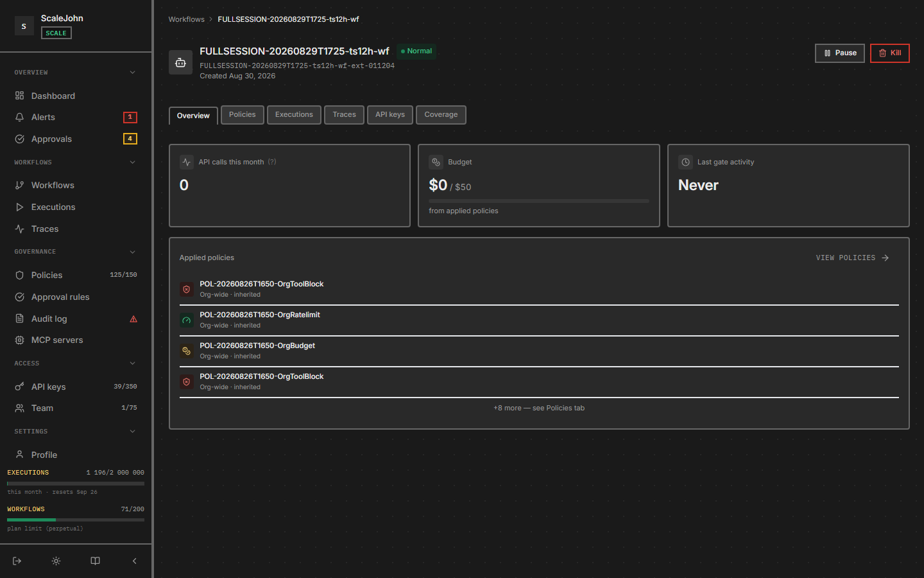Click the Executions usage bar in sidebar
924x578 pixels.
tap(76, 483)
